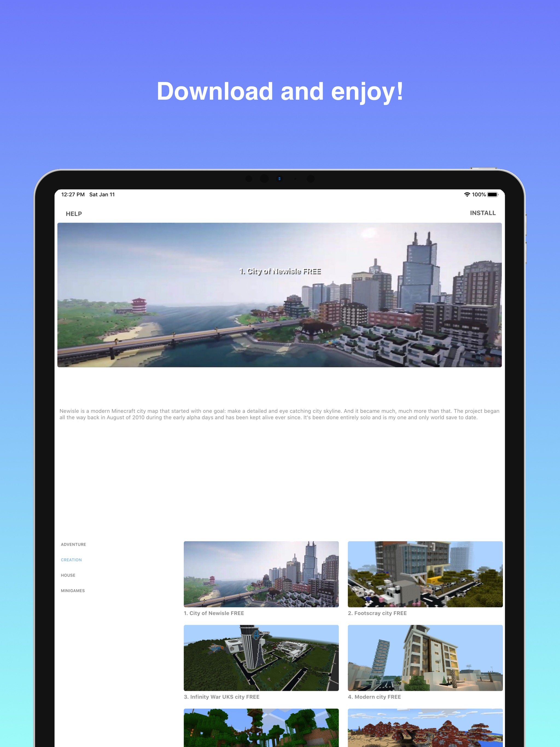560x747 pixels.
Task: Click '2. Footscray city FREE' label
Action: pos(377,613)
